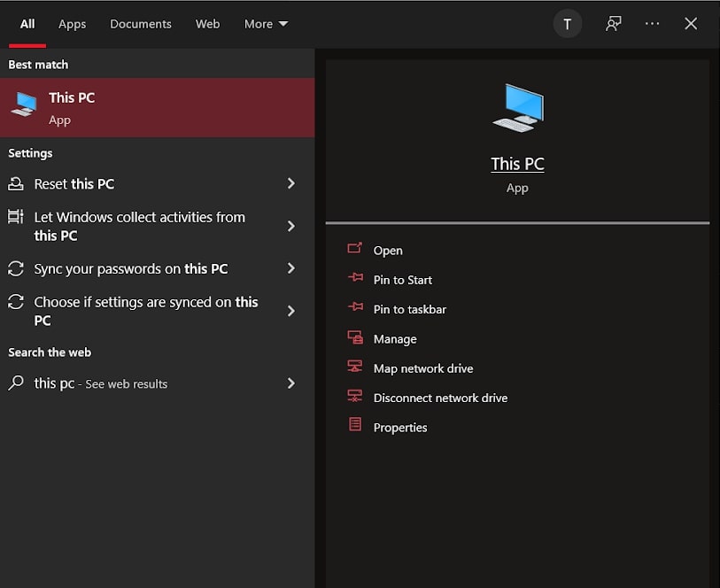Choose Open from the actions list
Screen dimensions: 720x588
coord(388,251)
